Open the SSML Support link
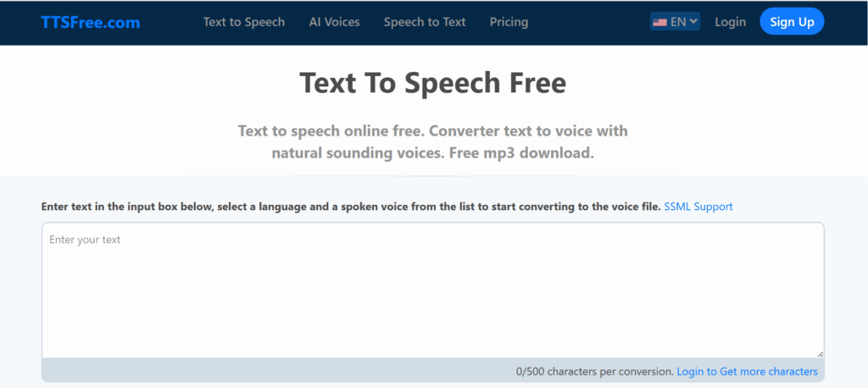Screen dimensions: 868x388 coord(698,207)
